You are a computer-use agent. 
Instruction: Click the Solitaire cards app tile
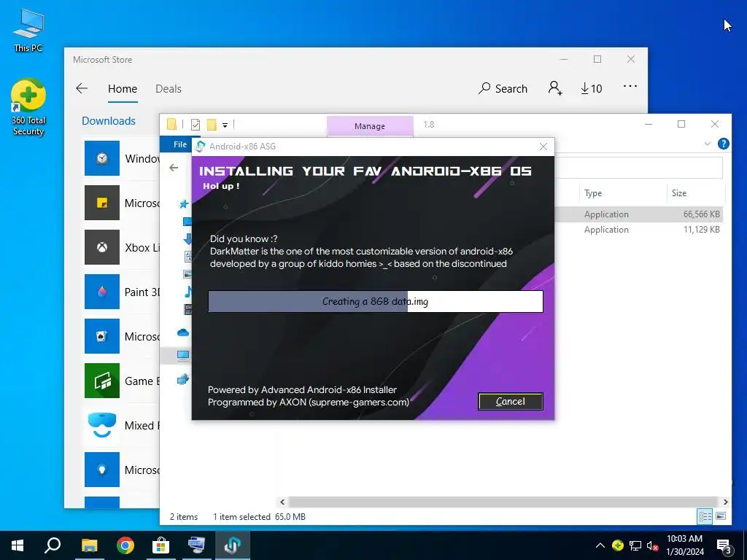[x=102, y=336]
